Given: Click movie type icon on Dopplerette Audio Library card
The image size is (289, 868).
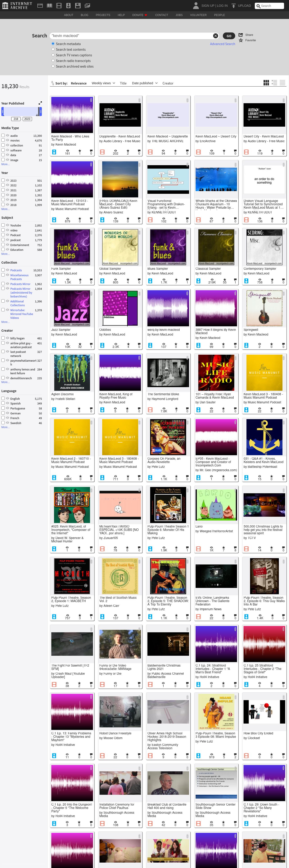Looking at the screenshot, I should [102, 152].
